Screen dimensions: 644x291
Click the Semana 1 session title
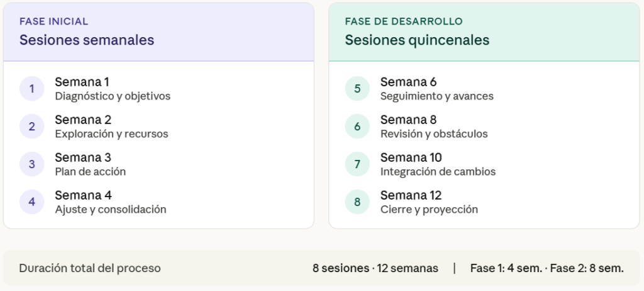(82, 82)
